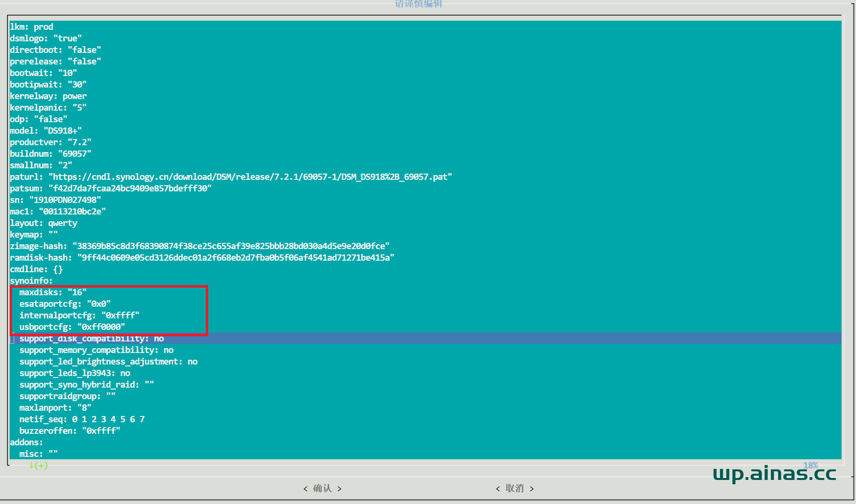Place cursor on the maxdisks line
Screen dimensions: 856x504
53,292
